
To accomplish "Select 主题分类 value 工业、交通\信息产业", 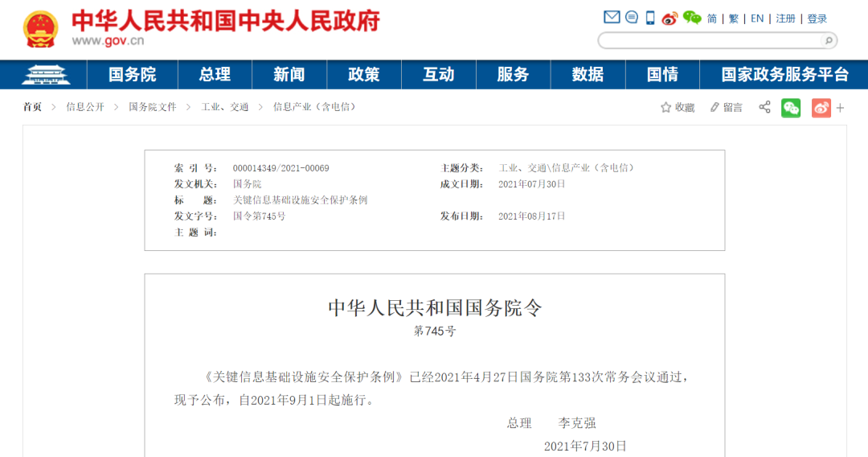I will click(x=567, y=168).
